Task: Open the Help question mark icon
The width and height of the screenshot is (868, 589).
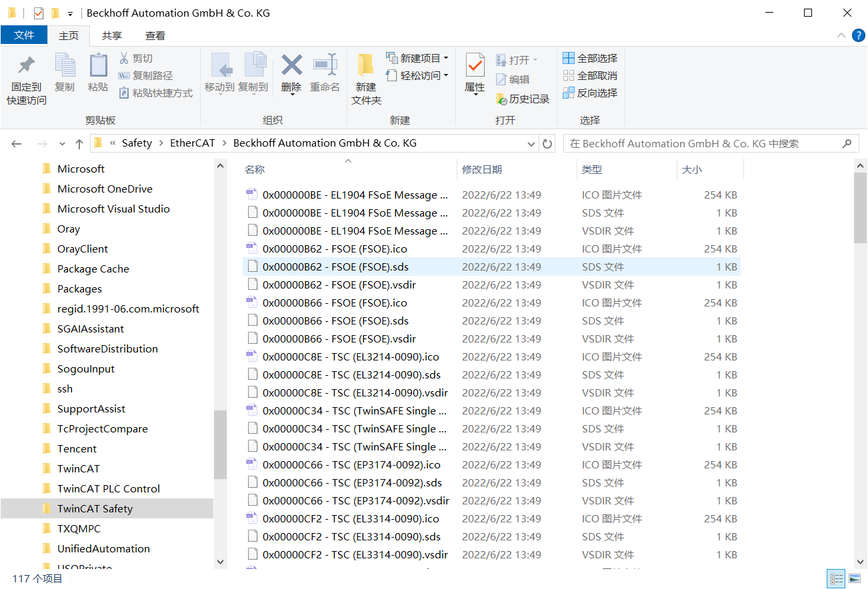Action: tap(858, 36)
